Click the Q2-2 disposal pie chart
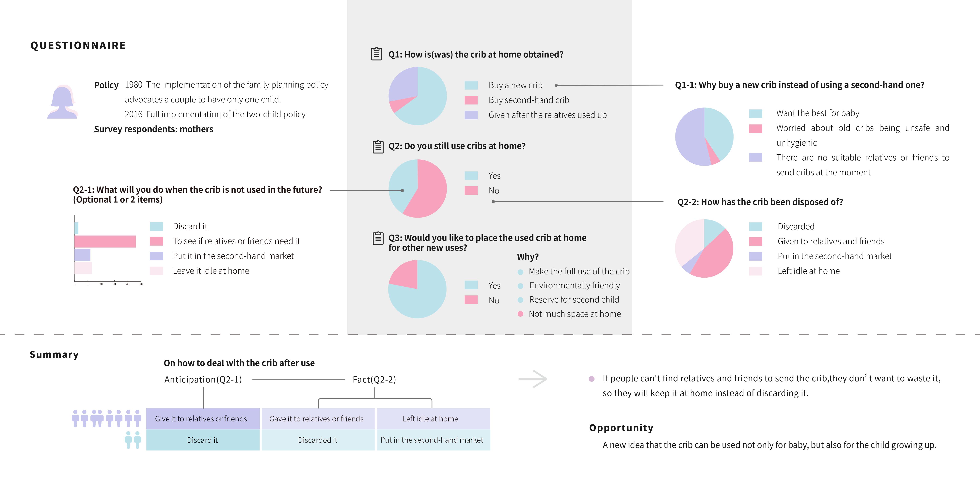980x490 pixels. 704,248
